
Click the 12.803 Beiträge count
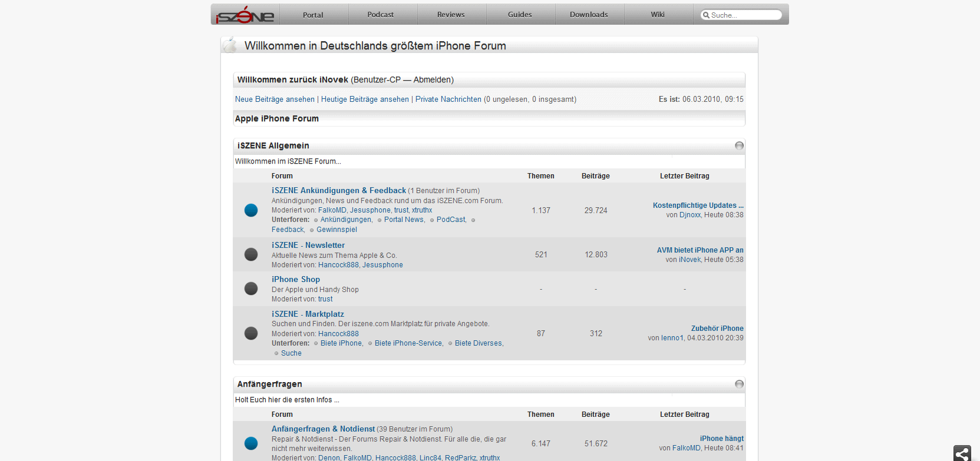596,254
